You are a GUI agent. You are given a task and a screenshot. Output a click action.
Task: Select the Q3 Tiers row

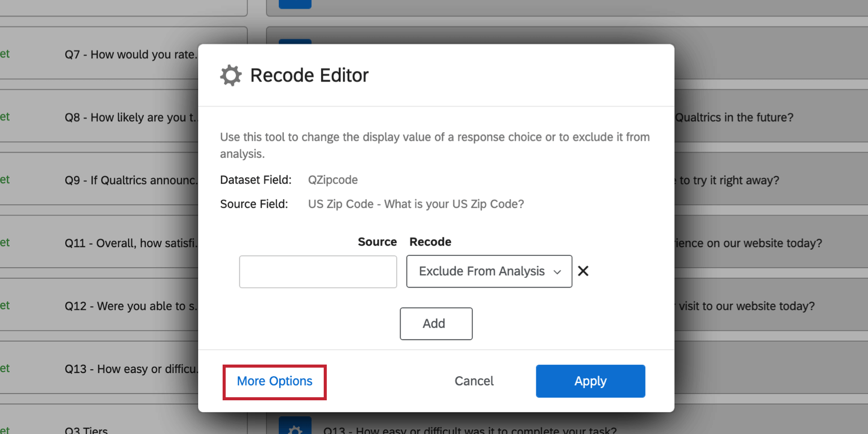point(86,430)
